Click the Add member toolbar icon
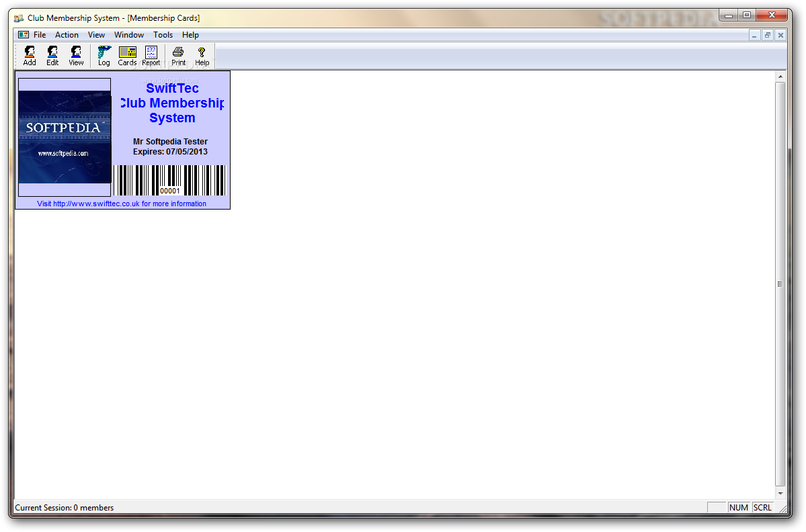The height and width of the screenshot is (532, 806). (x=30, y=56)
